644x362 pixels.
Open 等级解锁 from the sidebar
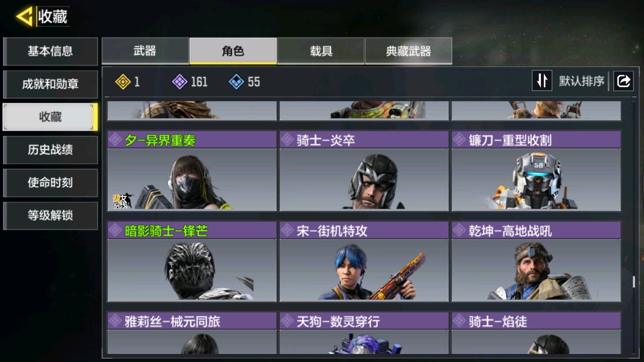click(50, 216)
